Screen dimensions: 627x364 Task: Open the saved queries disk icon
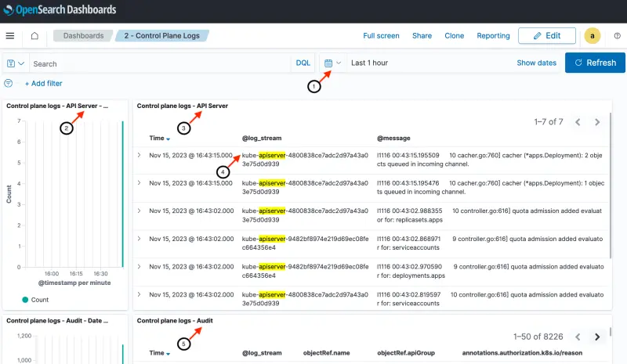(16, 63)
